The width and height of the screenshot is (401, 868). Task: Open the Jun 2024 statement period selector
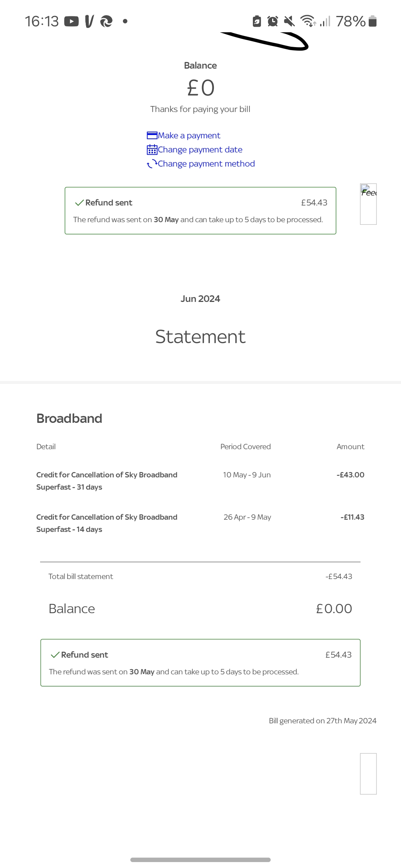tap(200, 299)
